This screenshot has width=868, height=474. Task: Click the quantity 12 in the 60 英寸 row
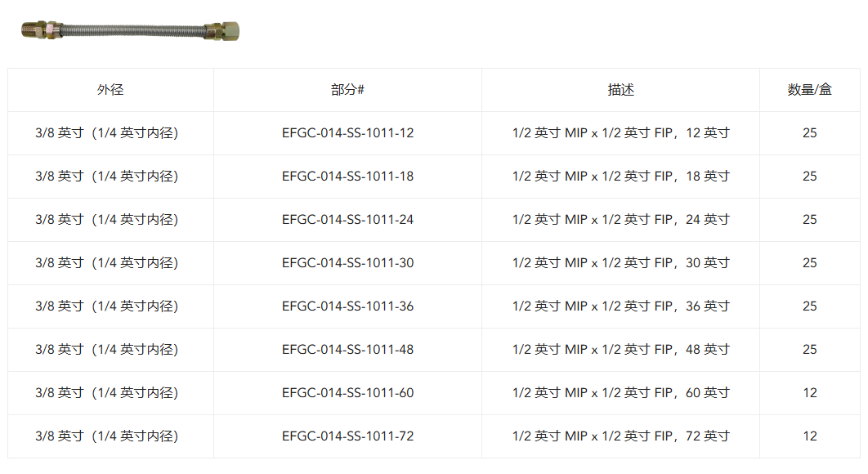[810, 392]
